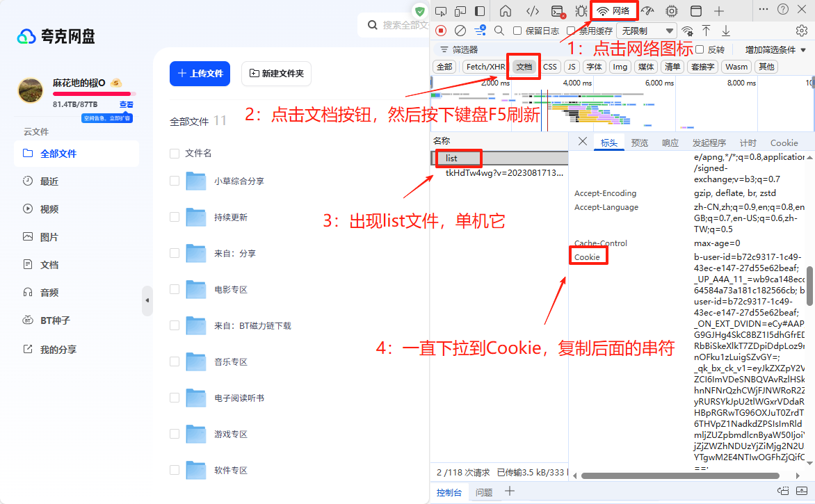Viewport: 815px width, 504px height.
Task: Toggle device emulation icon
Action: (x=460, y=11)
